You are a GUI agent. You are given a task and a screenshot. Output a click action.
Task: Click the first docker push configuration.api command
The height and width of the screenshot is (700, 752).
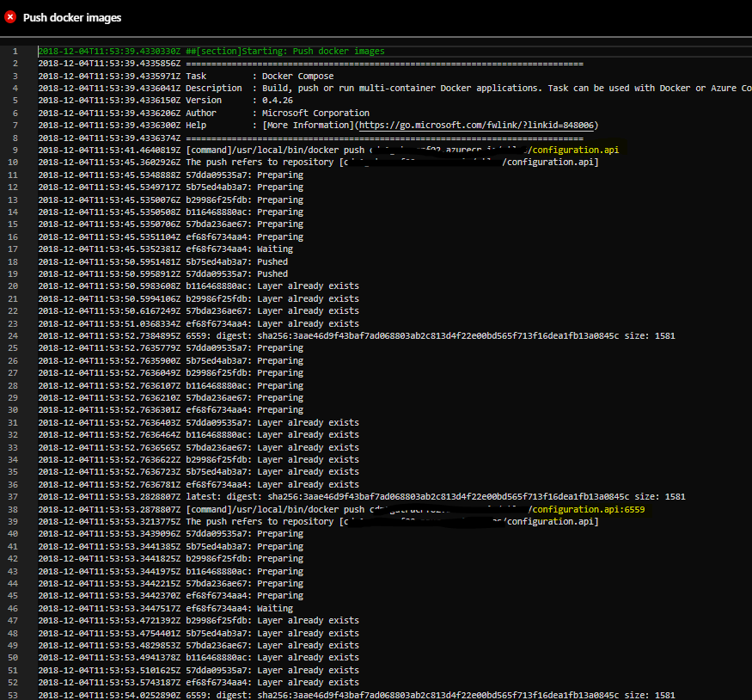[328, 150]
